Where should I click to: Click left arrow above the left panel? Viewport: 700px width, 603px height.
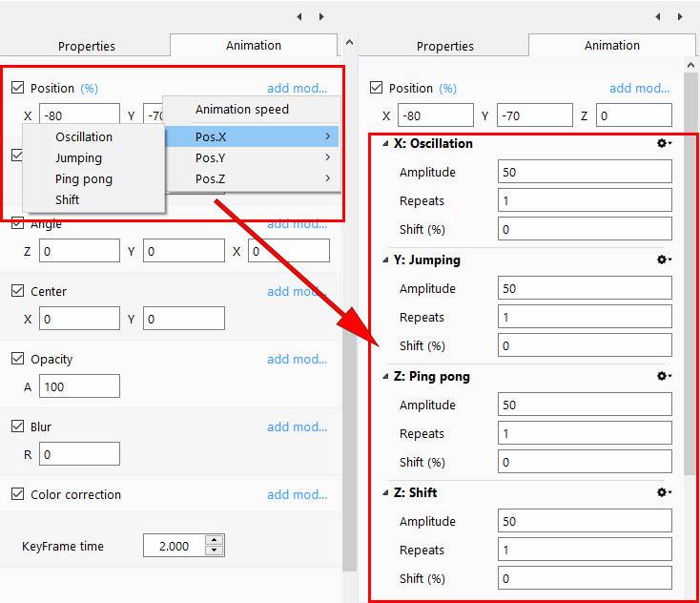[x=299, y=16]
